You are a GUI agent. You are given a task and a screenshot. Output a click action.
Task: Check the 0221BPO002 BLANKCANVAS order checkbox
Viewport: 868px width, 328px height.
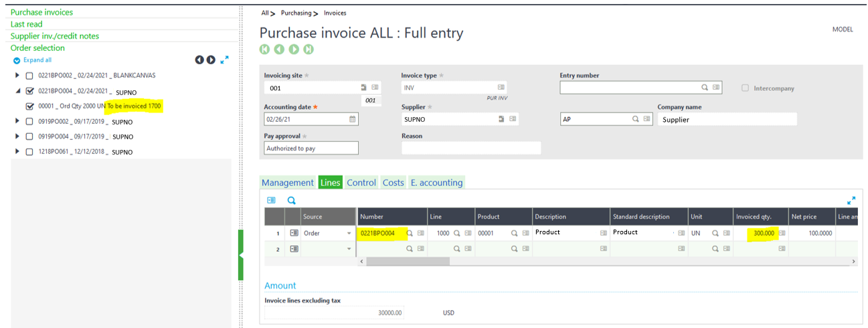click(29, 76)
